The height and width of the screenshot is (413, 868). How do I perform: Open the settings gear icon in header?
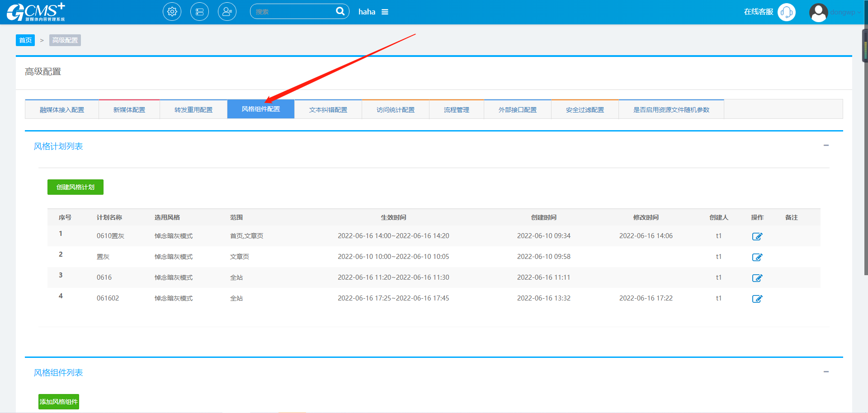click(172, 12)
